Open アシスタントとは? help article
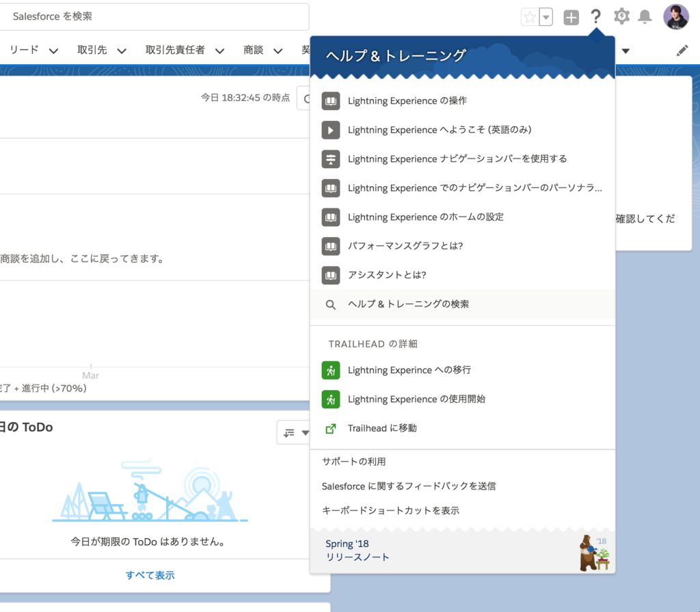The height and width of the screenshot is (612, 700). [387, 275]
